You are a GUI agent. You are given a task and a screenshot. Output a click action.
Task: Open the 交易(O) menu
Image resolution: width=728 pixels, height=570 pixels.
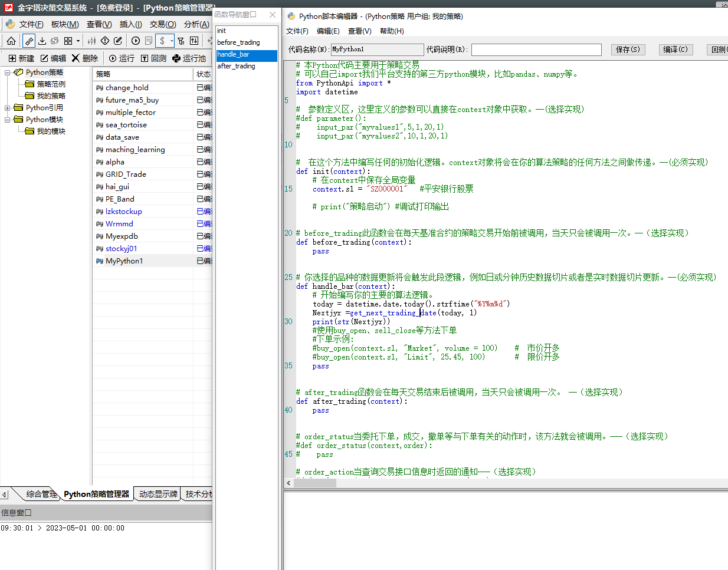(162, 24)
